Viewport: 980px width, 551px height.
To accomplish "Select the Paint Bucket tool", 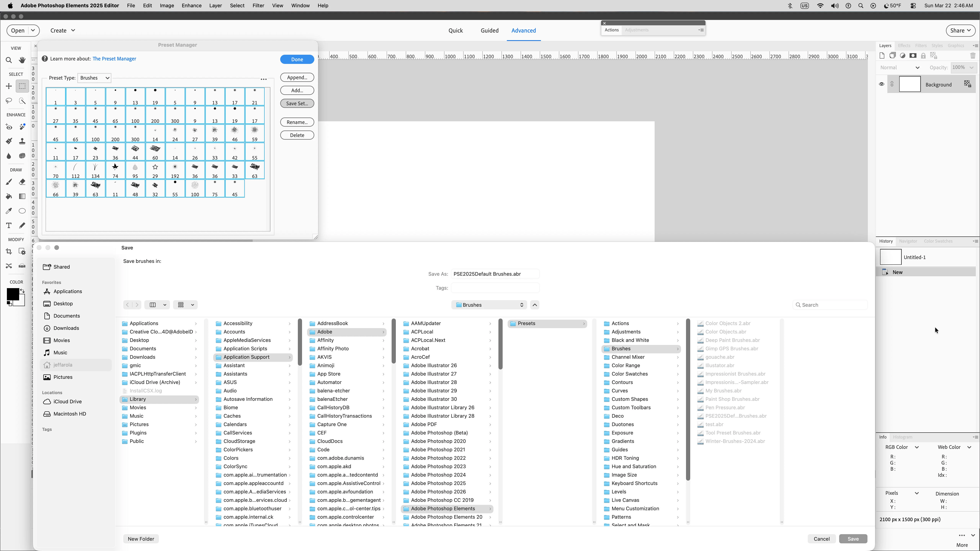I will point(9,196).
